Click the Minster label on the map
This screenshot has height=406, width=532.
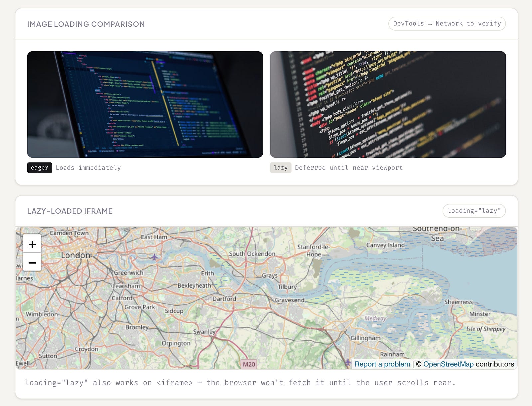480,314
